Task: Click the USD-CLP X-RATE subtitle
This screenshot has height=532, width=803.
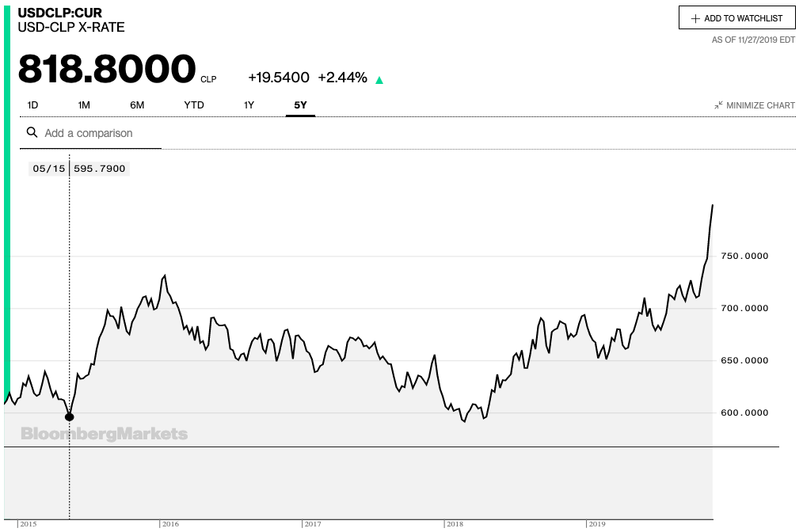Action: point(71,27)
